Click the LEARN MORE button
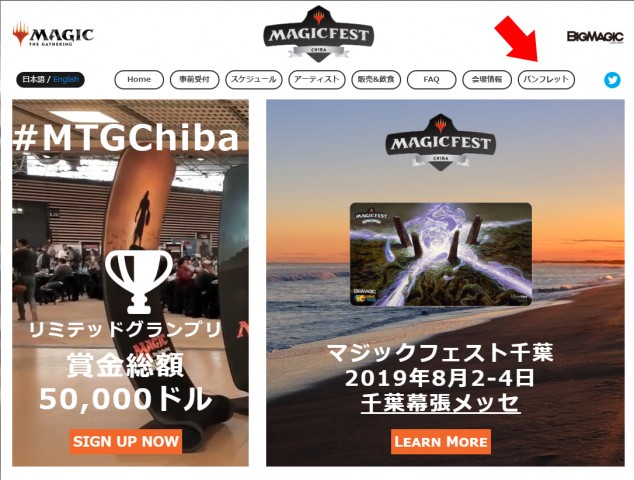This screenshot has height=480, width=634. click(x=441, y=442)
